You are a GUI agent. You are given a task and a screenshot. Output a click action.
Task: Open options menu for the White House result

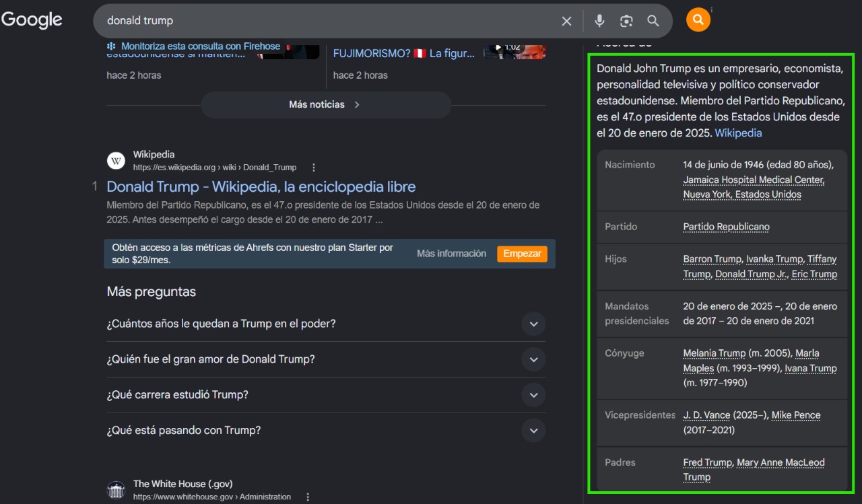308,497
